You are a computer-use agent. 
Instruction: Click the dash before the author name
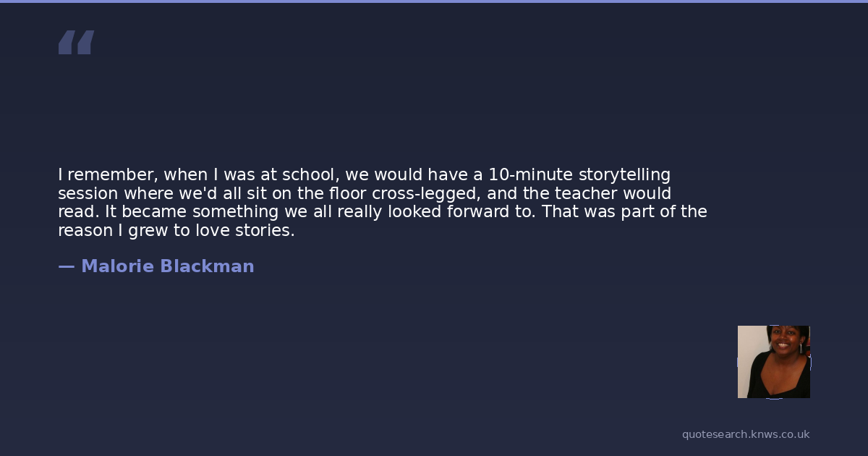coord(66,266)
